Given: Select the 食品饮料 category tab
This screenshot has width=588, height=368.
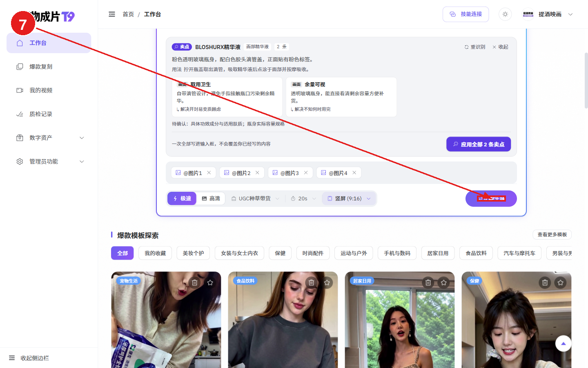Looking at the screenshot, I should click(x=476, y=253).
